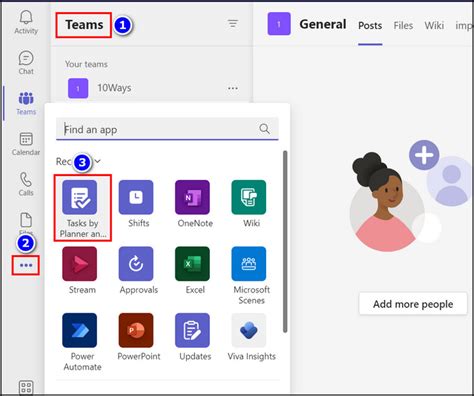474x396 pixels.
Task: Click the plus icon in the illustration
Action: (424, 155)
